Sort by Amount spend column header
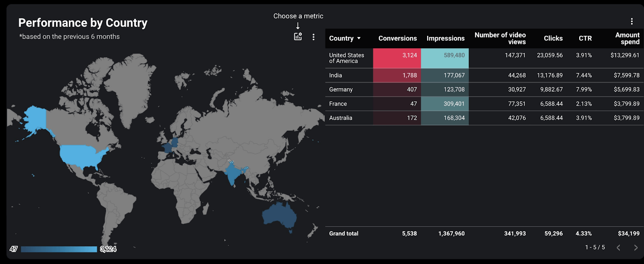 [627, 38]
